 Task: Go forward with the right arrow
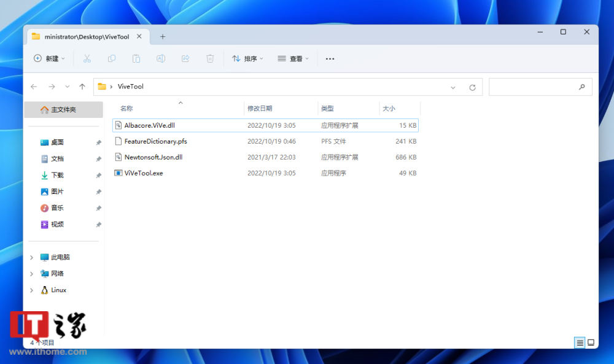pos(52,87)
